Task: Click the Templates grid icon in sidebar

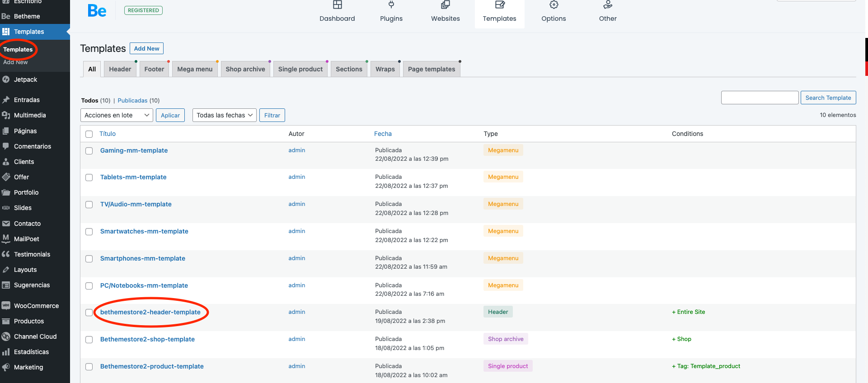Action: click(x=6, y=32)
